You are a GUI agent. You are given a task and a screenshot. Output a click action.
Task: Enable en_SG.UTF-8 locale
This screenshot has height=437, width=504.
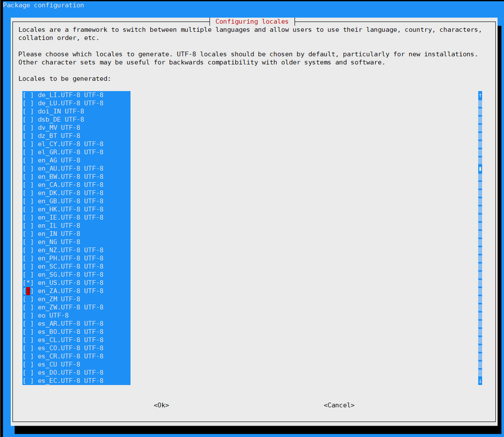pos(28,275)
